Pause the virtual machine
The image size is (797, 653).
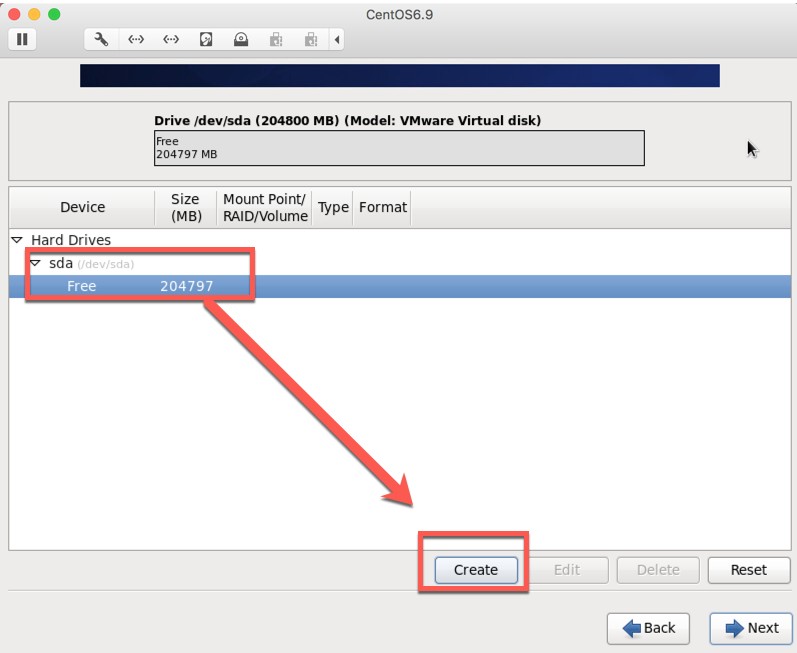[x=21, y=39]
